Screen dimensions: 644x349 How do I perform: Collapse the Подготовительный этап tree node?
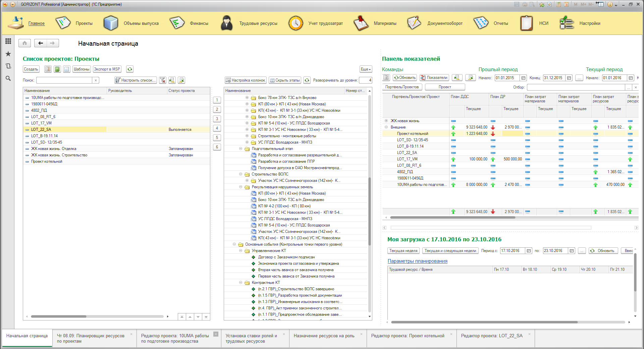pos(240,149)
